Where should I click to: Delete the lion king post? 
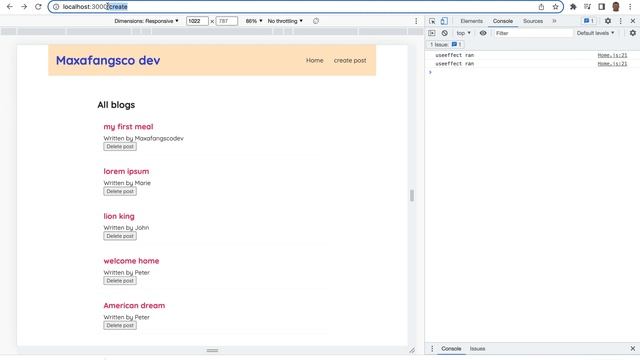point(120,236)
